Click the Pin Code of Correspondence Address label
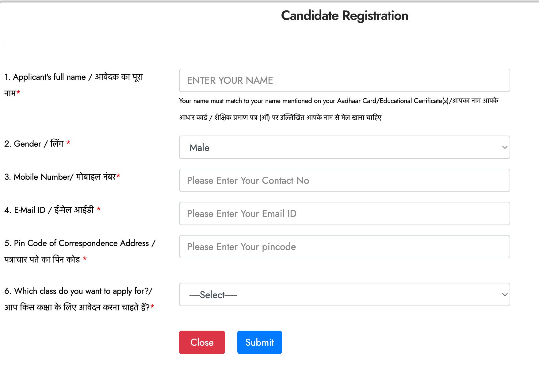Image resolution: width=539 pixels, height=392 pixels. pyautogui.click(x=80, y=243)
